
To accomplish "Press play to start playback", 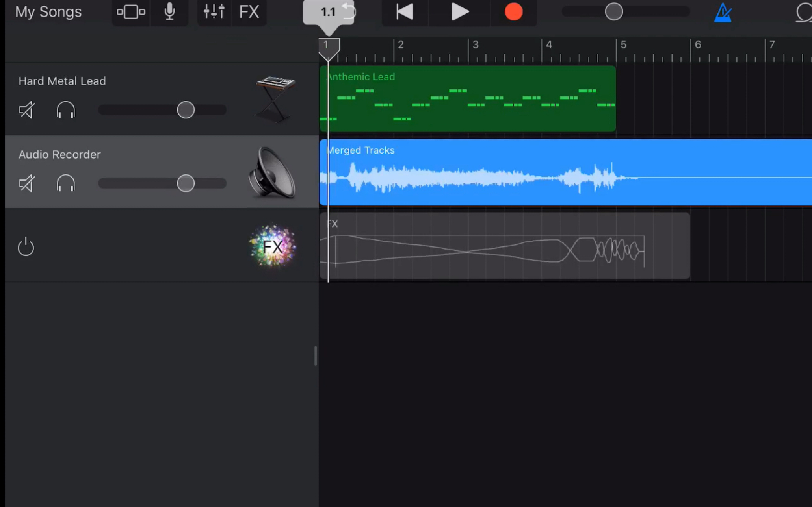I will coord(459,12).
